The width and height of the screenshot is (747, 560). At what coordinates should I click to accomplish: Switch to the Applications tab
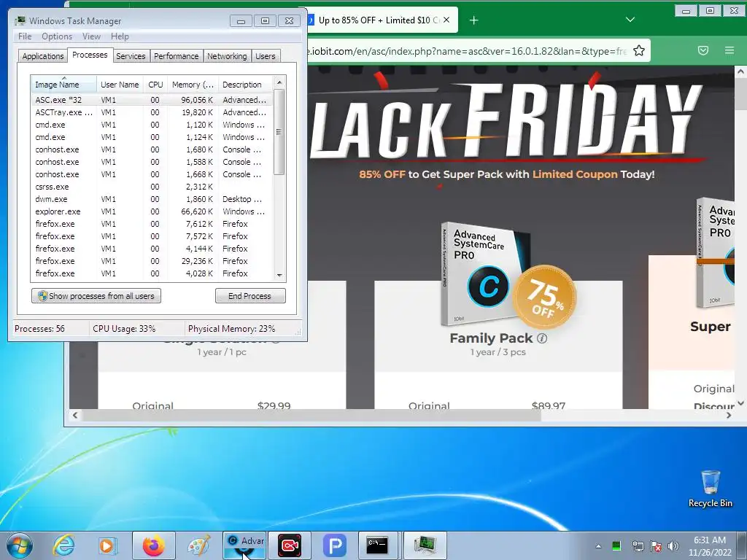tap(43, 56)
